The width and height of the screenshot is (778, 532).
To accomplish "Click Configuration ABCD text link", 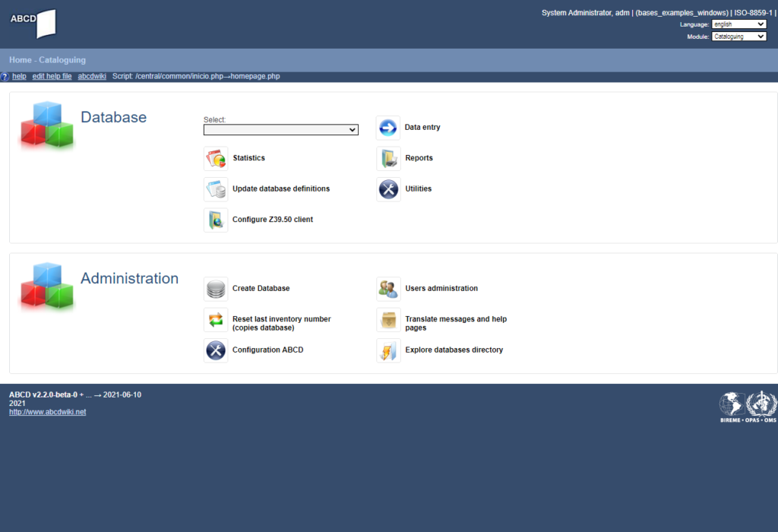I will pos(268,350).
